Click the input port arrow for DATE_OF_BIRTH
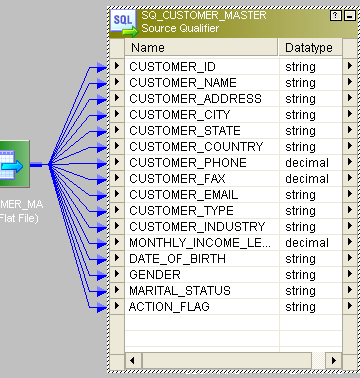Screen dimensions: 360x378 [117, 258]
